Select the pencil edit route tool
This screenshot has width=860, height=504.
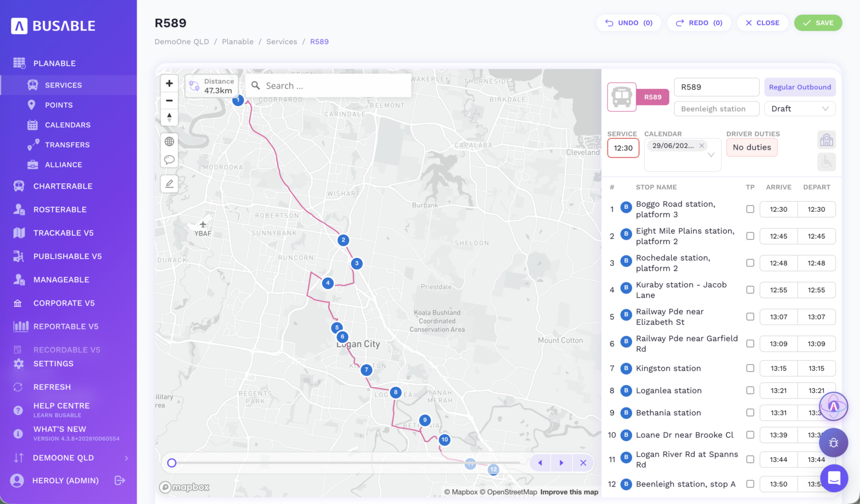[x=169, y=184]
